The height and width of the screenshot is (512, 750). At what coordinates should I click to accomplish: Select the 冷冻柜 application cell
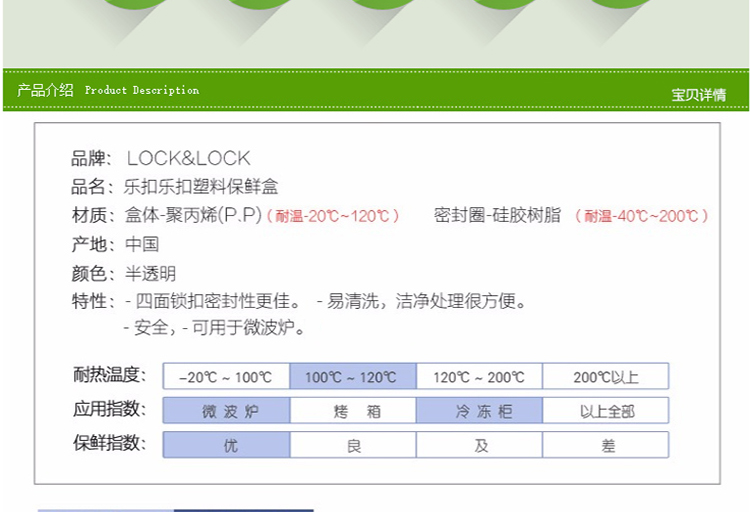[479, 411]
